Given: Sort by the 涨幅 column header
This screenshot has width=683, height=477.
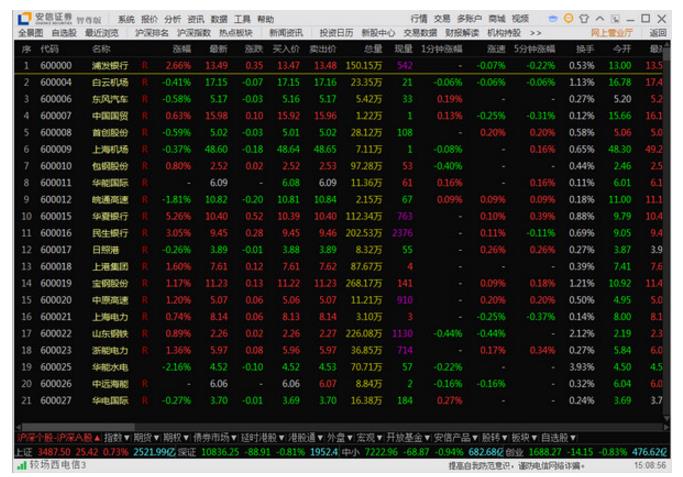Looking at the screenshot, I should pyautogui.click(x=181, y=48).
